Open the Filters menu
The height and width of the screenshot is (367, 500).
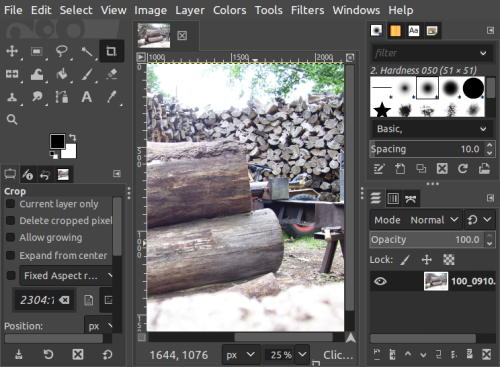click(307, 10)
